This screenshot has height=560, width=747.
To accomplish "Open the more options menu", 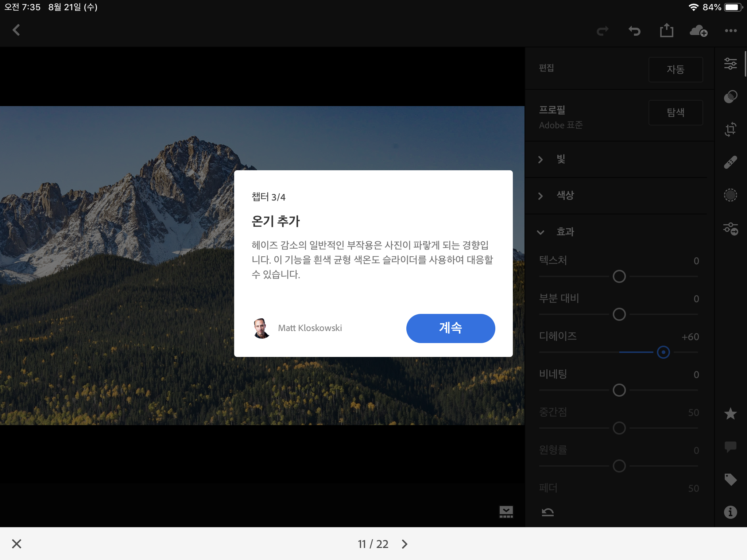I will (731, 31).
